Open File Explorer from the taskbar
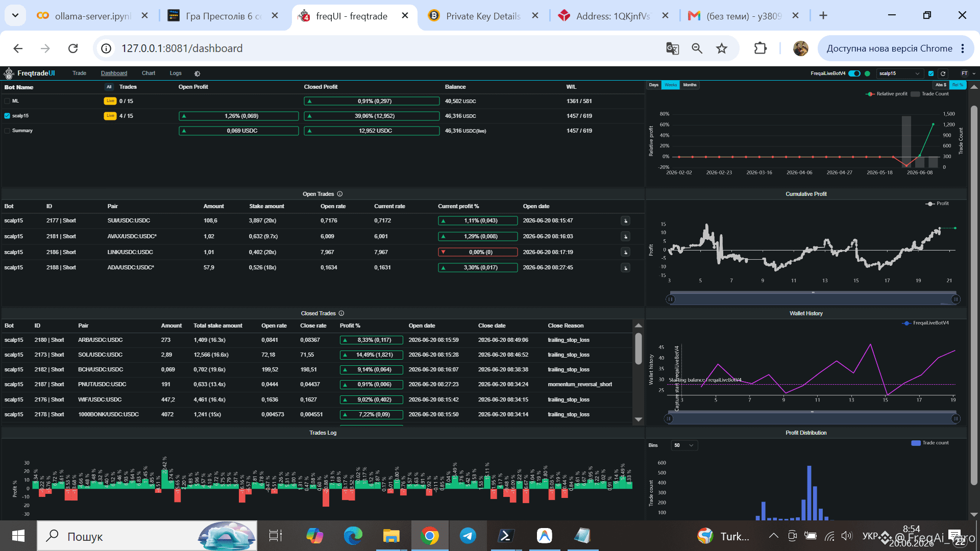Viewport: 980px width, 551px height. [x=391, y=536]
